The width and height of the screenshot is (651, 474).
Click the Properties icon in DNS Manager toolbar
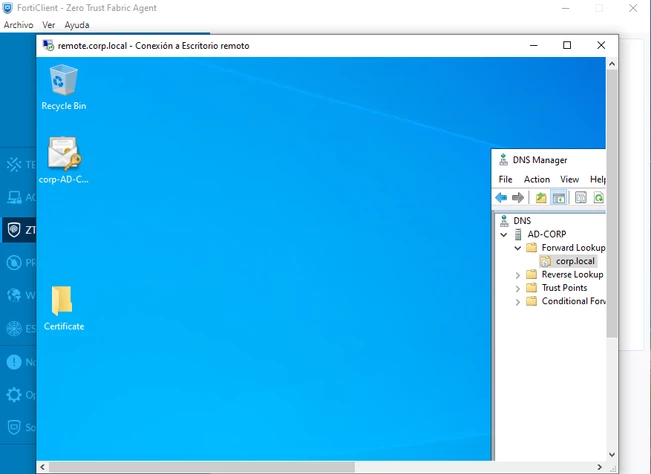pyautogui.click(x=580, y=198)
